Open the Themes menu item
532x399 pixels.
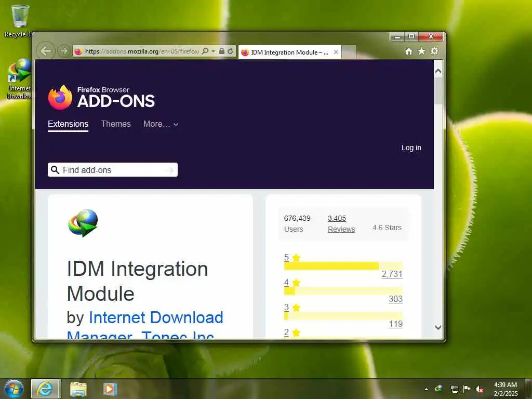(x=116, y=124)
